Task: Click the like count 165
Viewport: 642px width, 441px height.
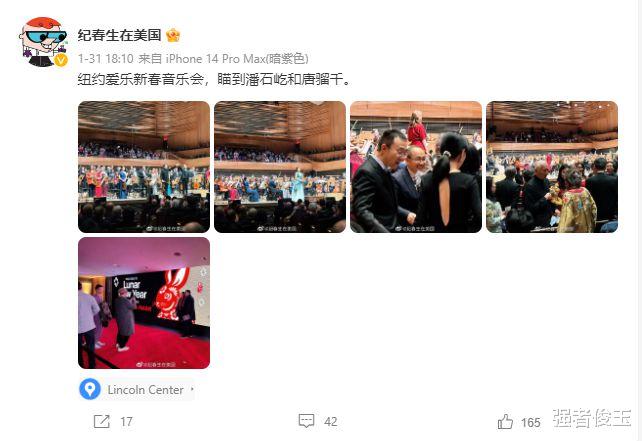Action: [531, 423]
